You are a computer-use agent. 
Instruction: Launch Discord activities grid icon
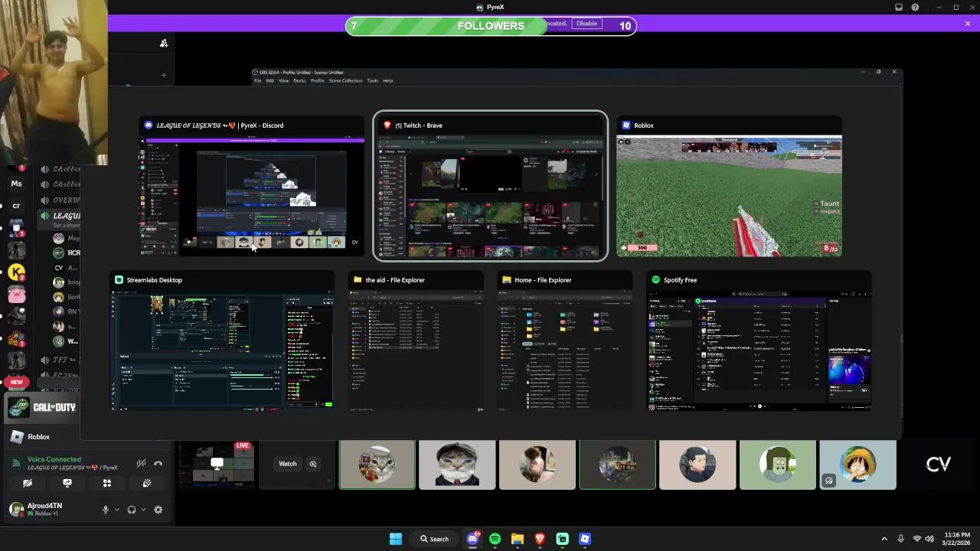pyautogui.click(x=107, y=483)
